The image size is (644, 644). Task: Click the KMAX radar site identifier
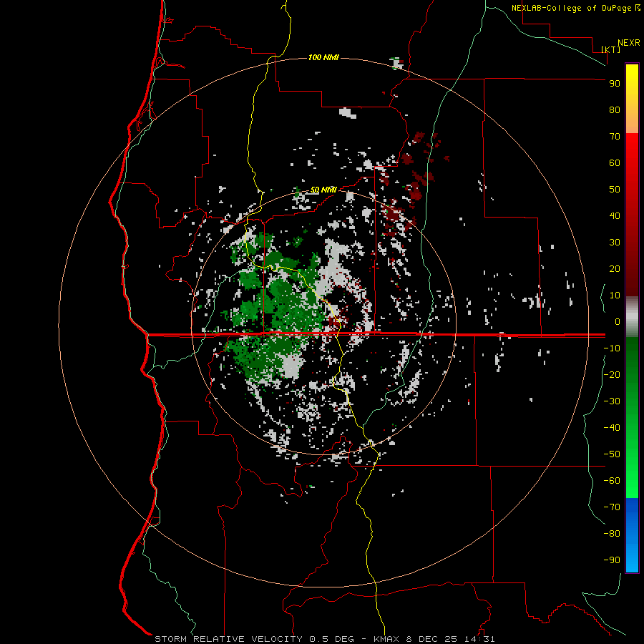tap(386, 639)
